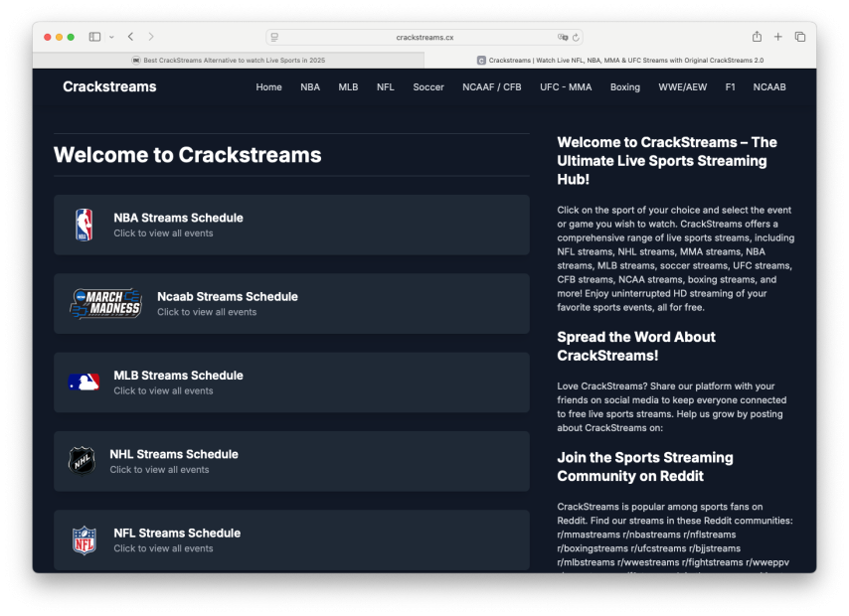Click 'Click to view all events' under NHL
This screenshot has width=849, height=616.
click(159, 470)
